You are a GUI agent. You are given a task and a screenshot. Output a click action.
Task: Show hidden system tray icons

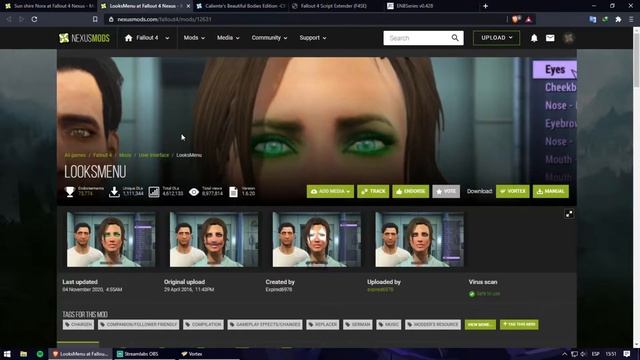point(564,354)
